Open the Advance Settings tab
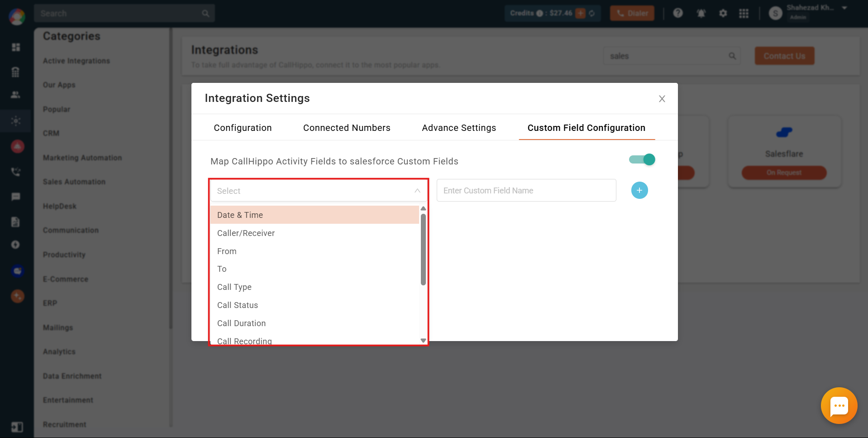This screenshot has height=438, width=868. tap(459, 128)
